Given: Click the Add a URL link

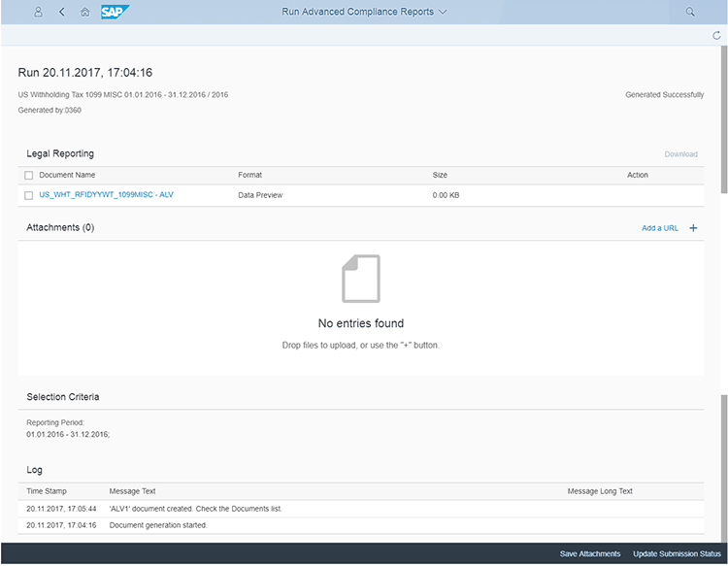Looking at the screenshot, I should pyautogui.click(x=660, y=228).
